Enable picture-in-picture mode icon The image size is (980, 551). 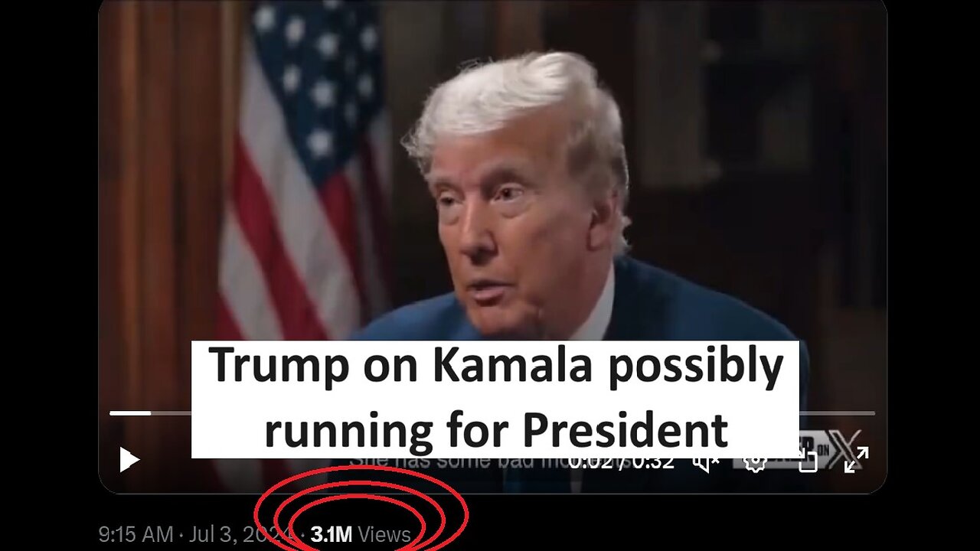point(808,459)
